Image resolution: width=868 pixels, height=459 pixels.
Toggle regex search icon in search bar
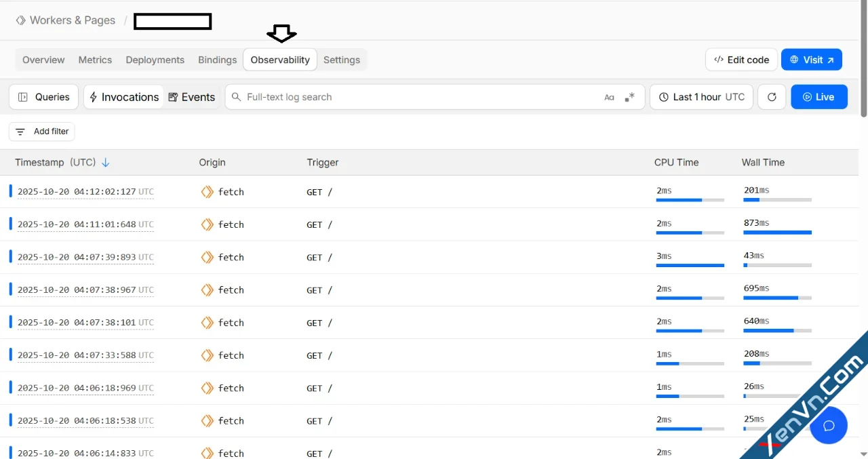click(x=630, y=97)
